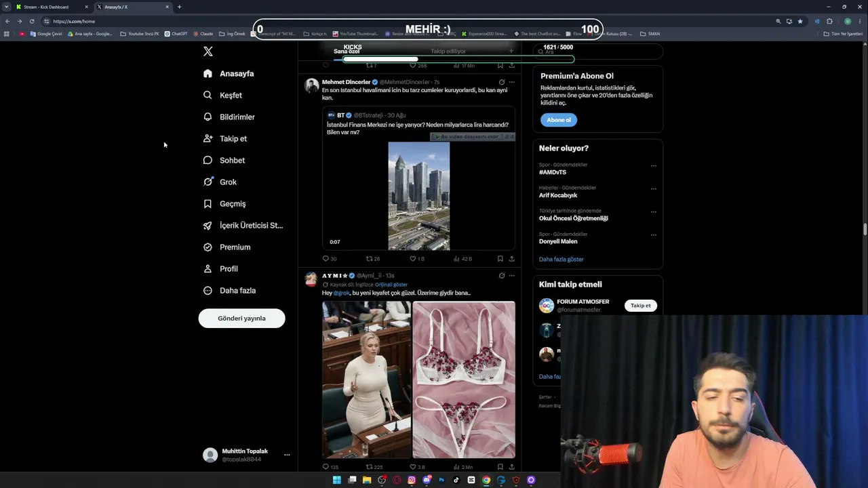Open more options on Mehmet Dincerler post
The width and height of the screenshot is (868, 488).
[x=511, y=82]
